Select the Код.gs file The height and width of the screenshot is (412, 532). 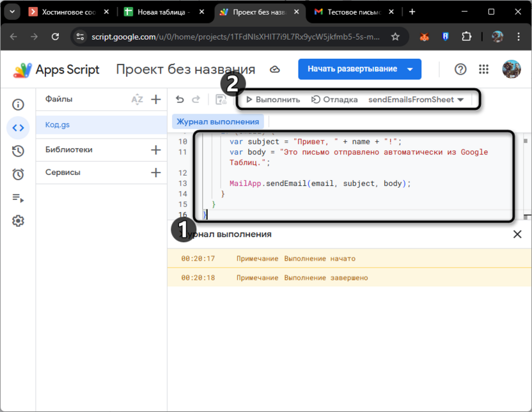tap(58, 125)
